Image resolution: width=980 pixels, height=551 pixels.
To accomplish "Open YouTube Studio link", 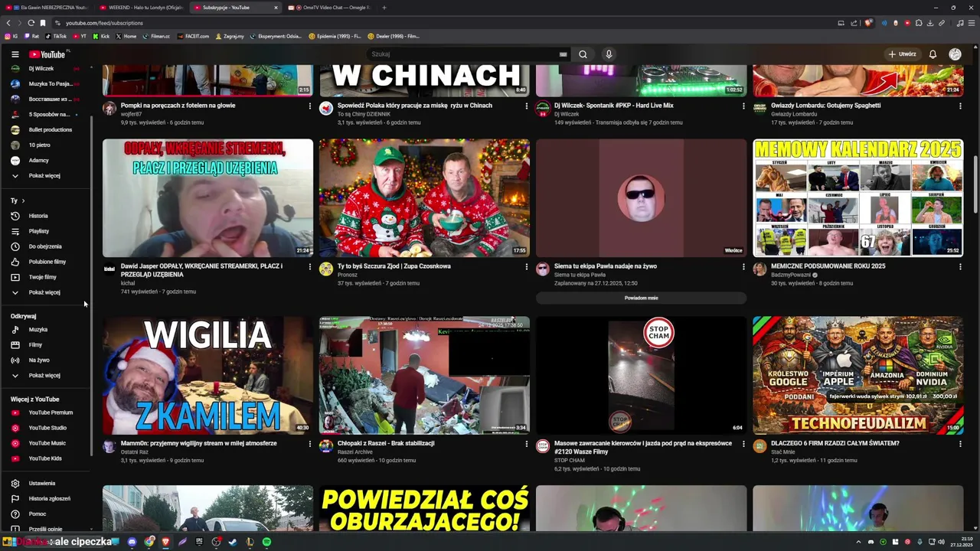I will pyautogui.click(x=46, y=428).
